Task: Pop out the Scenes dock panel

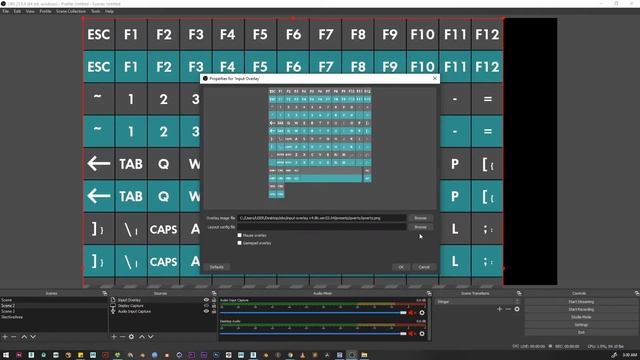Action: click(x=104, y=293)
